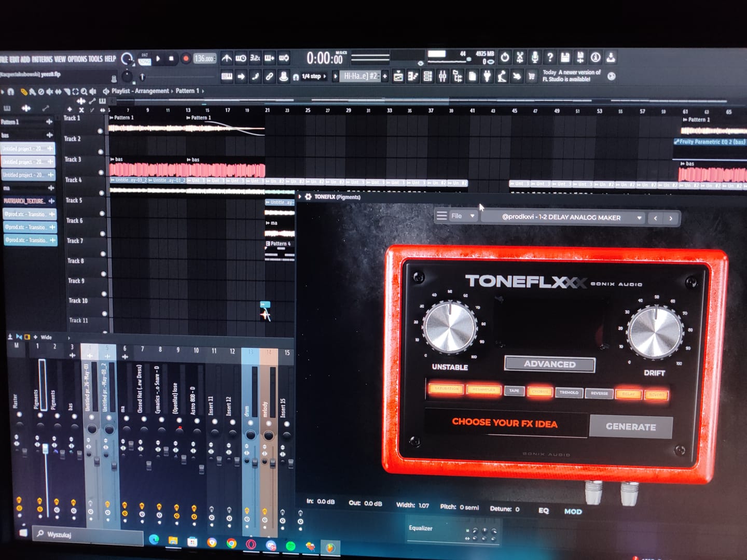Click the help question mark icon
The width and height of the screenshot is (747, 560).
(x=550, y=57)
